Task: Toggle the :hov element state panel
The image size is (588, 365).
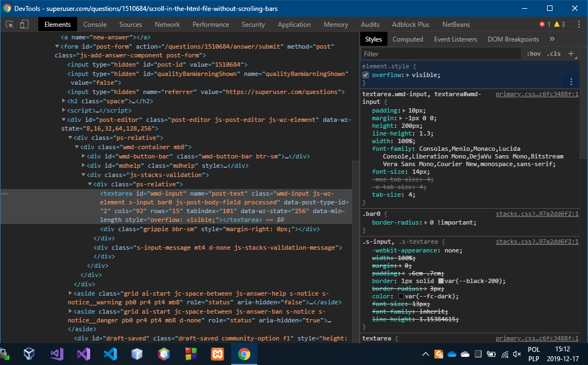Action: tap(533, 54)
